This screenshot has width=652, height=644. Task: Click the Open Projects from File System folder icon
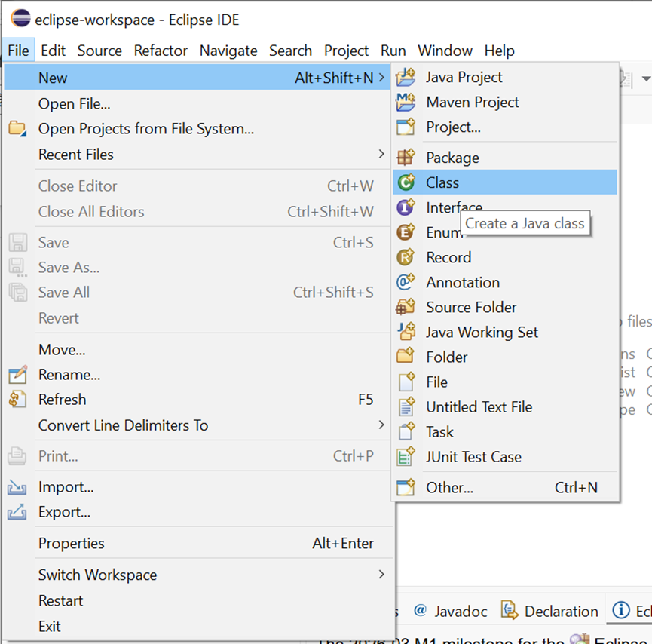point(17,128)
